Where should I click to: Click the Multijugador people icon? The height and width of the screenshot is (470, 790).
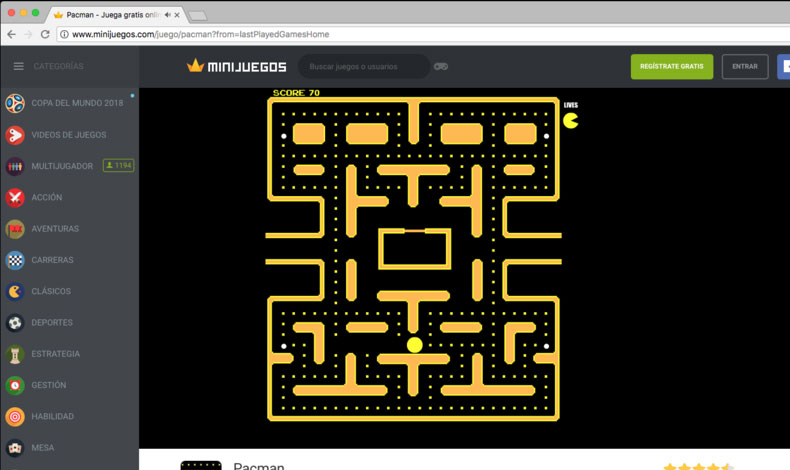pos(15,166)
